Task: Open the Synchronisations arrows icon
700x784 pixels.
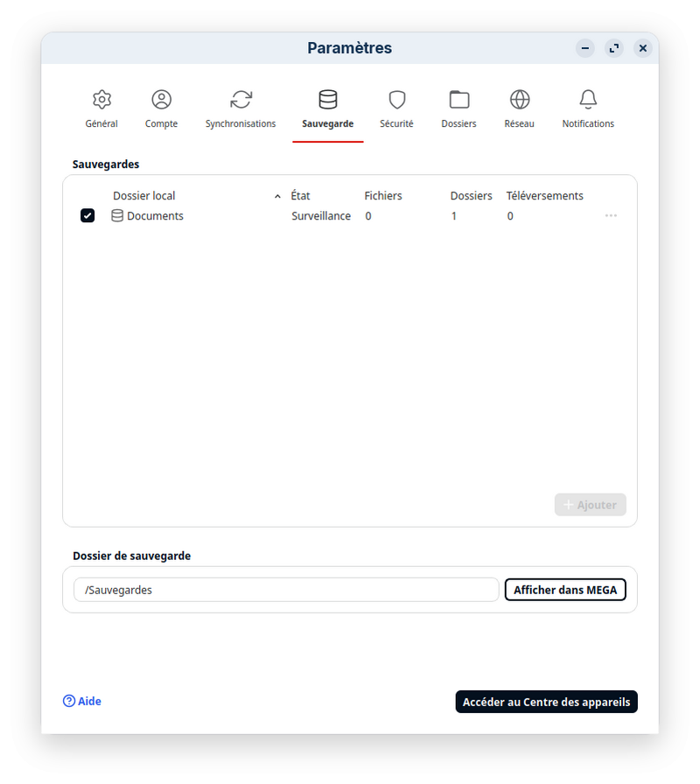Action: point(241,100)
